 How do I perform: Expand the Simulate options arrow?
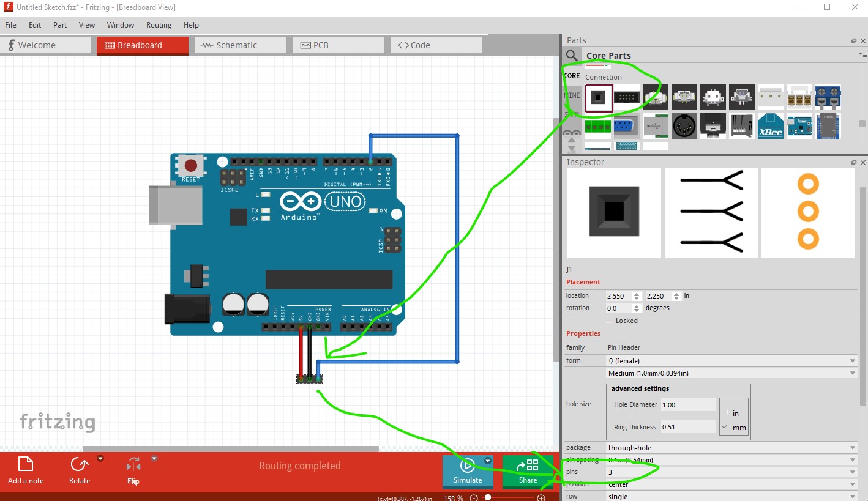click(488, 461)
